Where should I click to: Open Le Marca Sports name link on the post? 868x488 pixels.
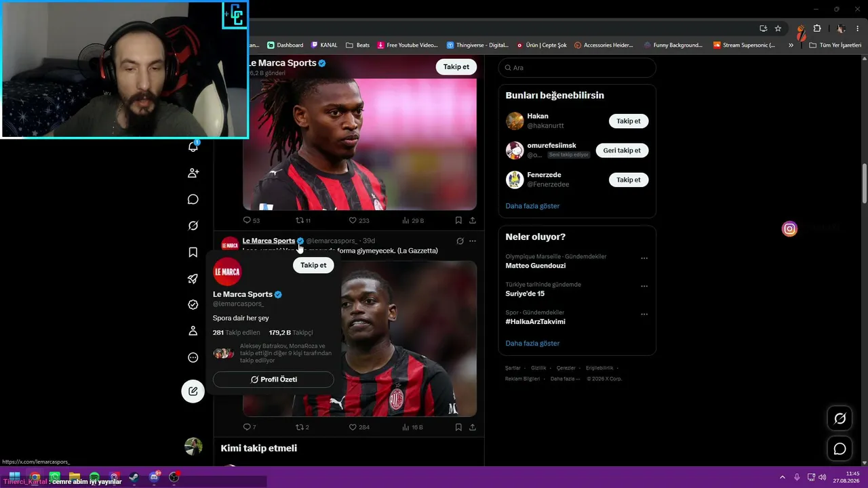269,241
